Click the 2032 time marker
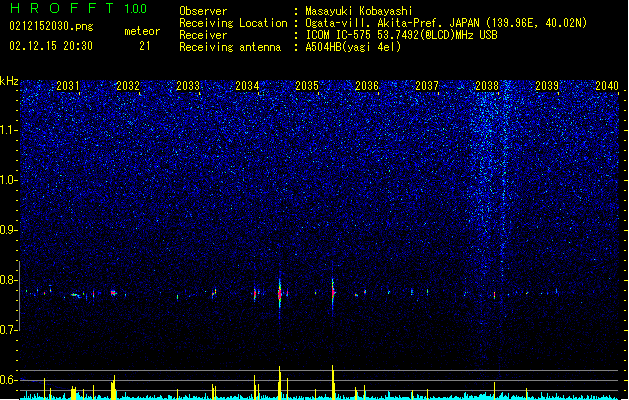Screen dimensions: 629x400 (128, 86)
